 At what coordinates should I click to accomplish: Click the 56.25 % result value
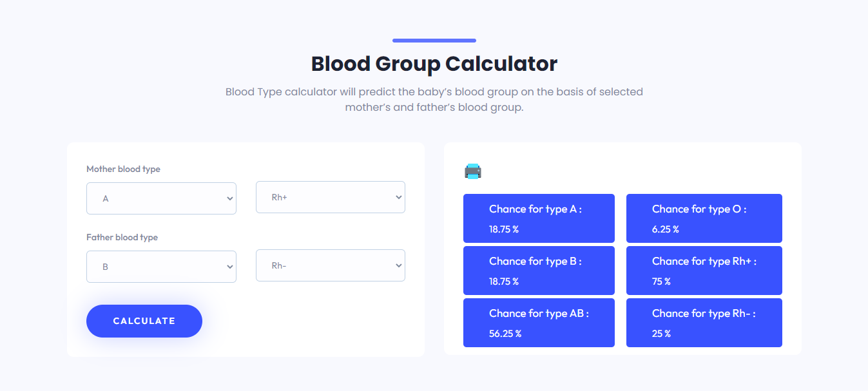click(505, 334)
